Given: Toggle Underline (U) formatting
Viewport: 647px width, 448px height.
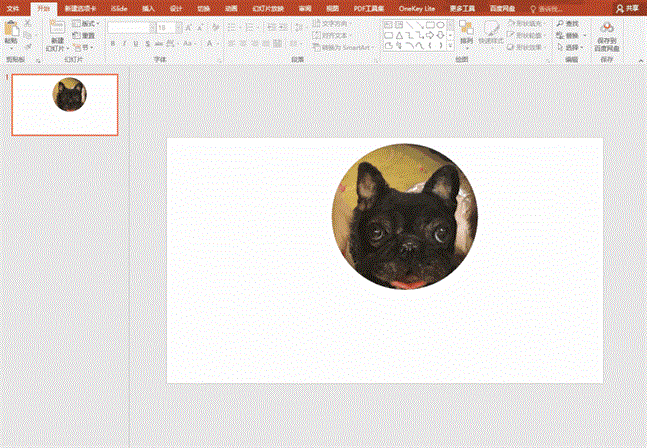Looking at the screenshot, I should [136, 44].
